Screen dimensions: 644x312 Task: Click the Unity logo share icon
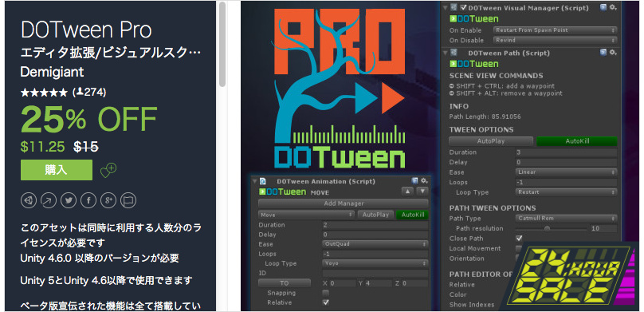tap(29, 200)
